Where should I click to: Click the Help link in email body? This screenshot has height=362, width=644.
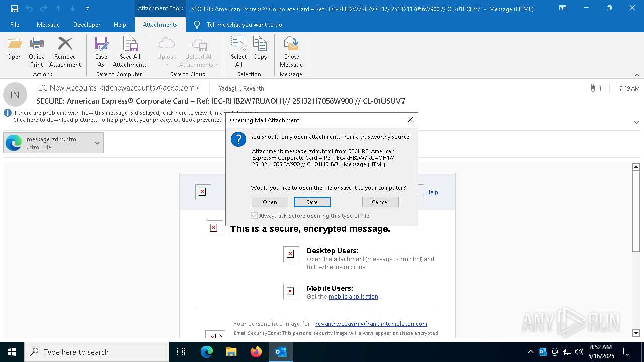[432, 192]
